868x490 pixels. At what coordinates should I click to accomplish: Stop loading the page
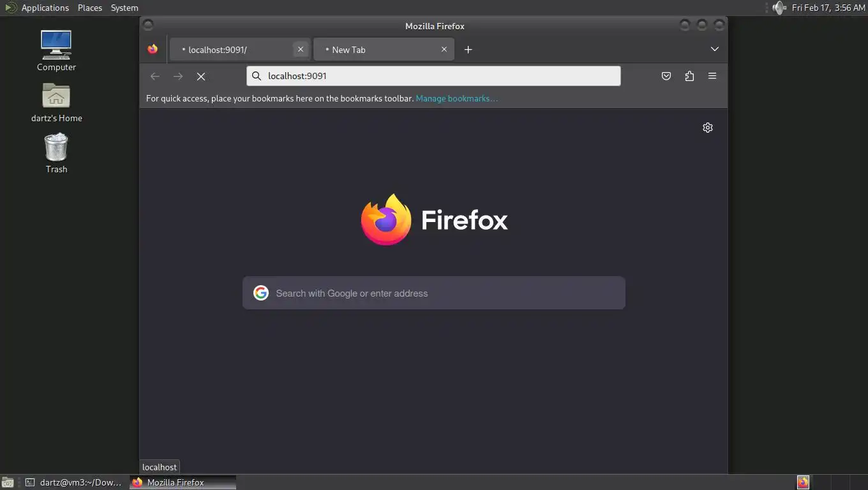tap(201, 76)
